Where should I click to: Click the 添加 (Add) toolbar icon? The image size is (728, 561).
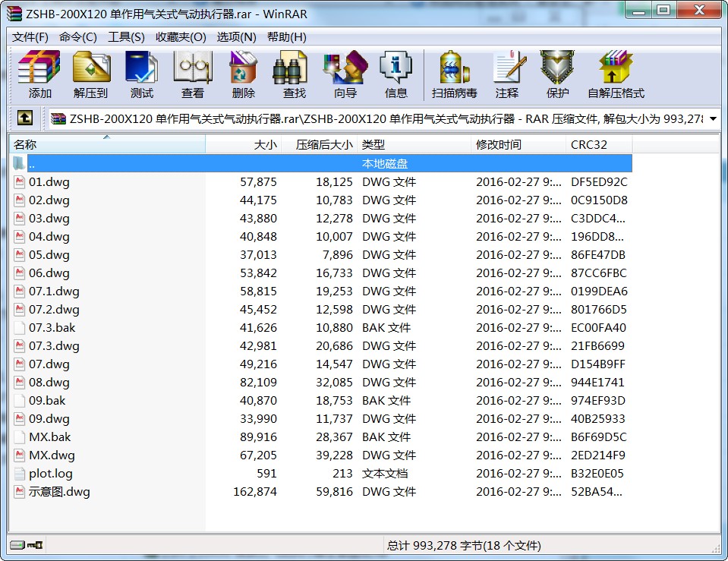pyautogui.click(x=39, y=75)
